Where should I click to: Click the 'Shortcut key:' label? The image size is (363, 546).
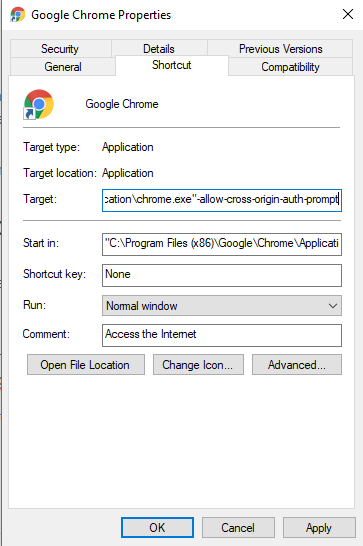coord(54,274)
